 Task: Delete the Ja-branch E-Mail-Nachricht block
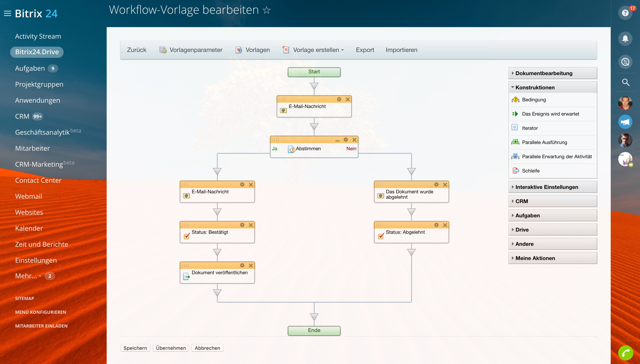[x=251, y=184]
